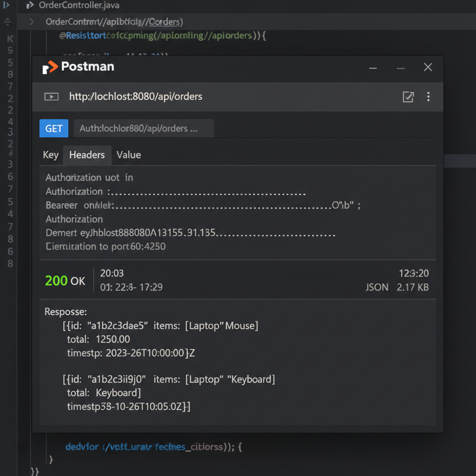Click the id "a1b2c3dae5" response line

point(160,326)
